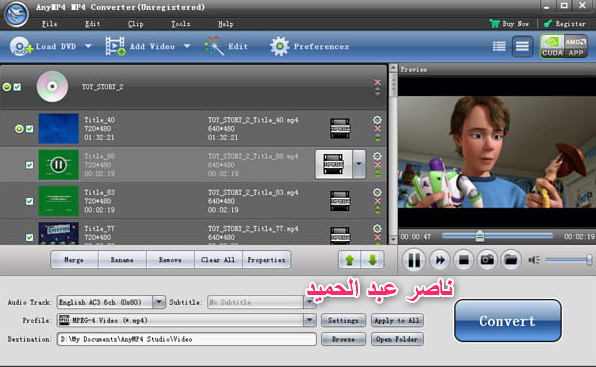Open the File menu
This screenshot has height=367, width=596.
pos(49,24)
